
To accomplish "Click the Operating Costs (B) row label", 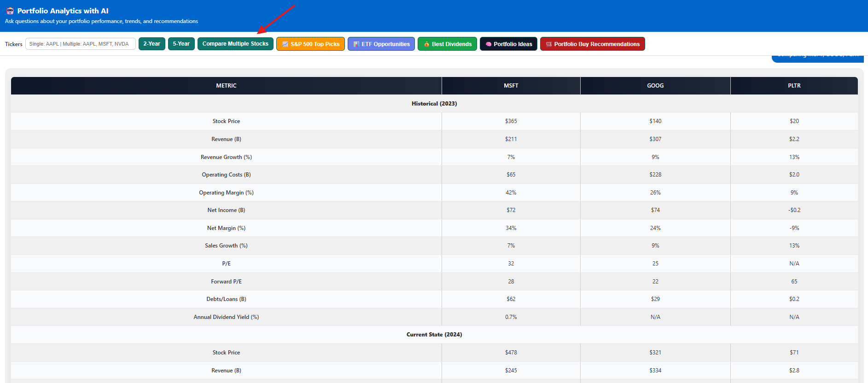I will pos(226,175).
